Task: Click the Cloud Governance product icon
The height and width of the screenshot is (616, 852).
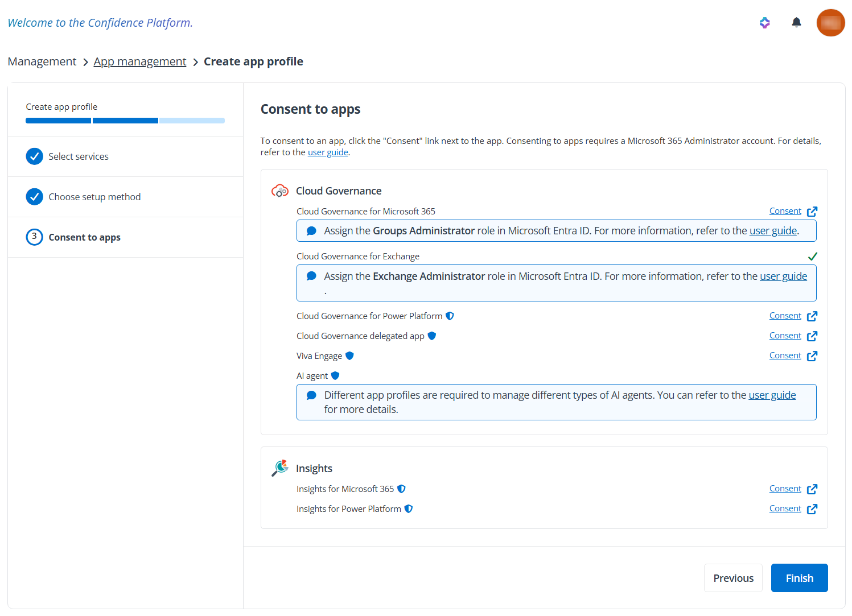Action: point(280,191)
